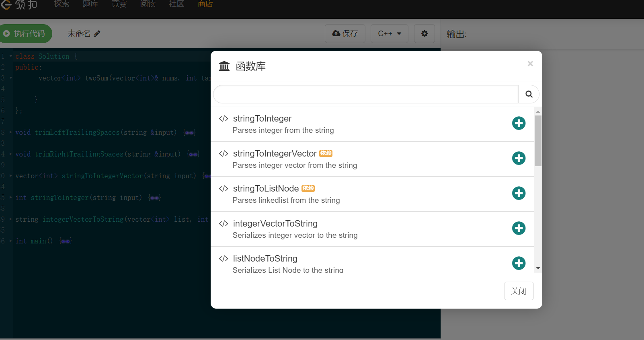Add the stringToListNode function

click(x=519, y=193)
